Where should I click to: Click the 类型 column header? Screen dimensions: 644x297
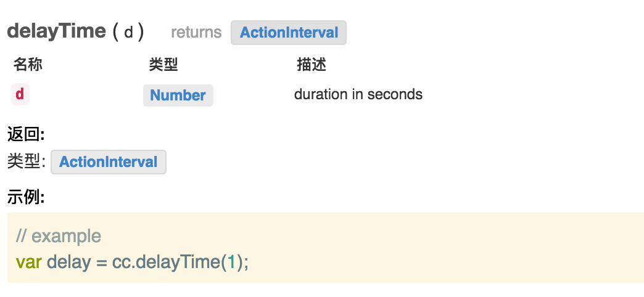163,64
